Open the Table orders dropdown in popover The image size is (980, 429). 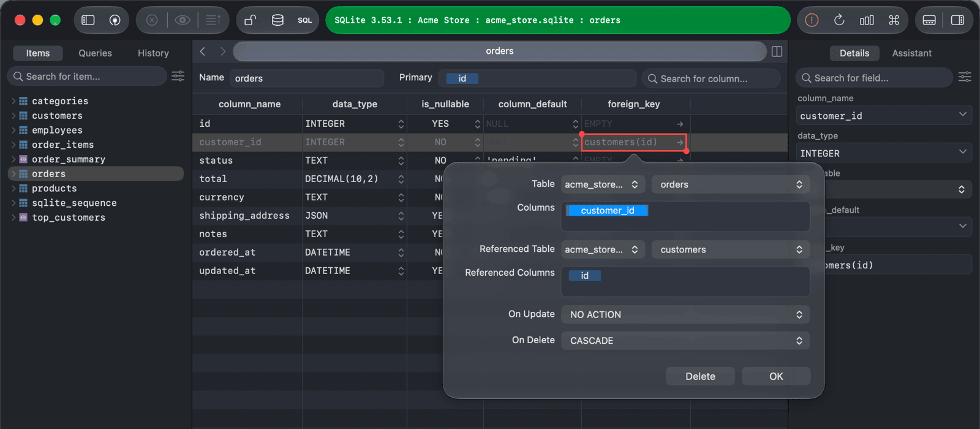731,184
